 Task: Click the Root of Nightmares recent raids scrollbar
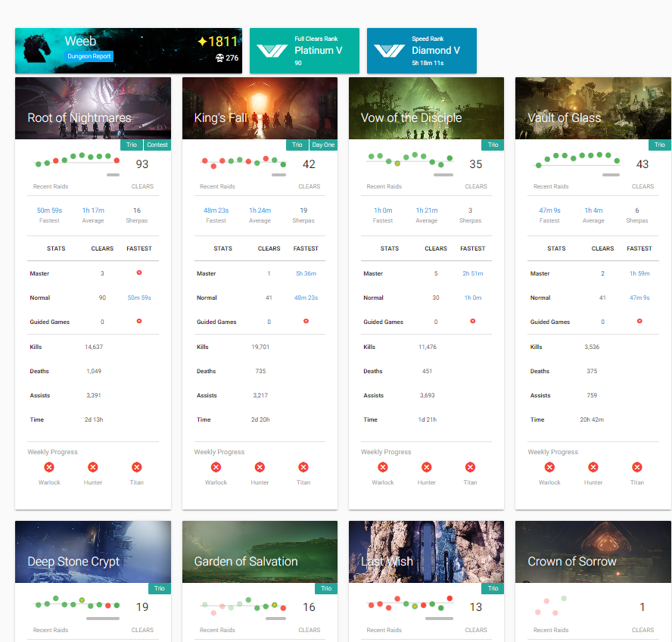click(114, 175)
